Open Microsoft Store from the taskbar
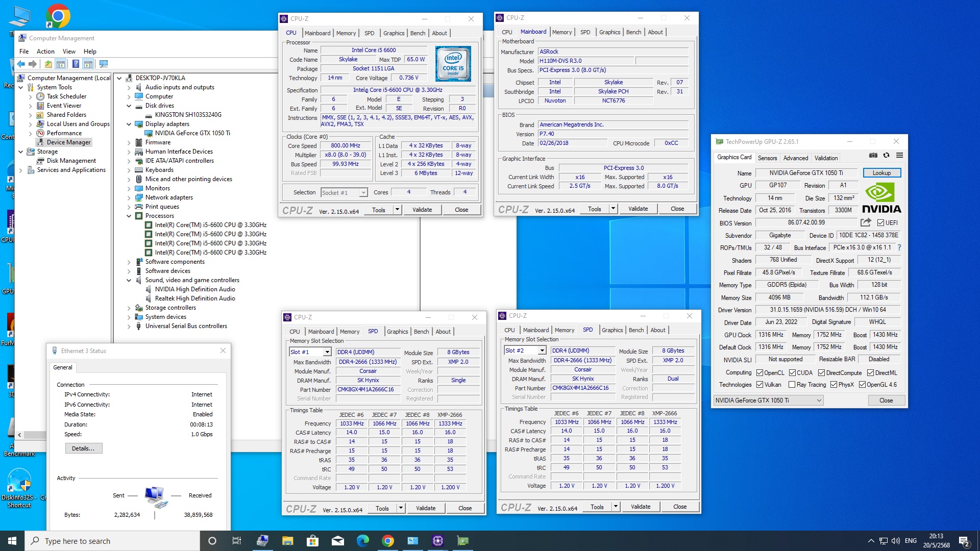Viewport: 980px width, 551px height. tap(312, 541)
